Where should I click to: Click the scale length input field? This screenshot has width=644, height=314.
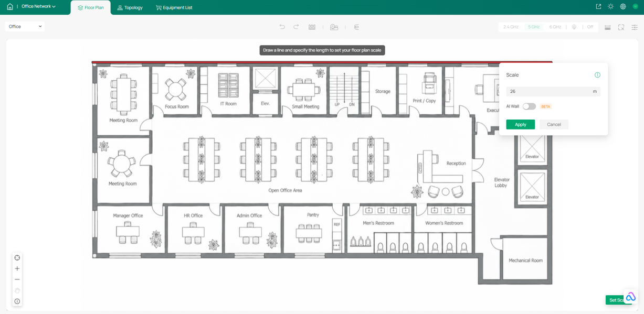click(553, 91)
